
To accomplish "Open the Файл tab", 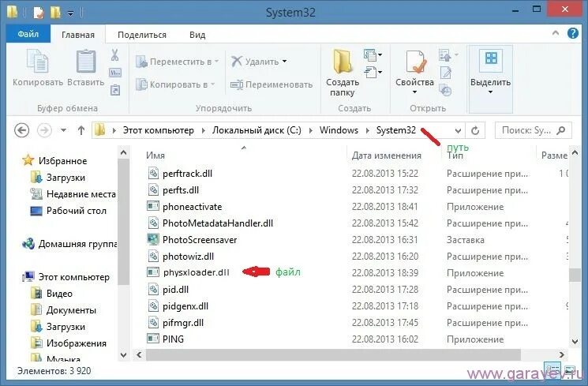I will [x=28, y=34].
